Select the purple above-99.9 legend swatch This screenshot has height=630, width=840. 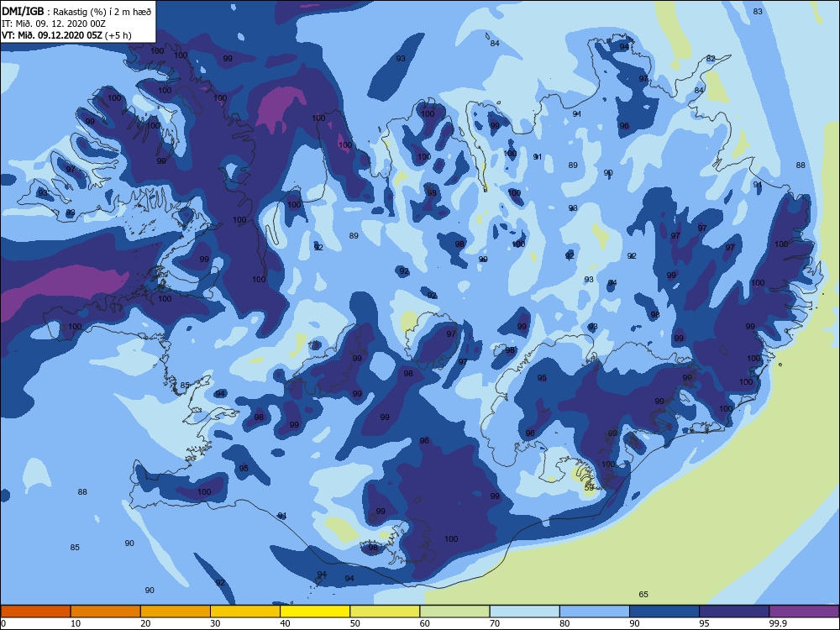click(x=804, y=612)
